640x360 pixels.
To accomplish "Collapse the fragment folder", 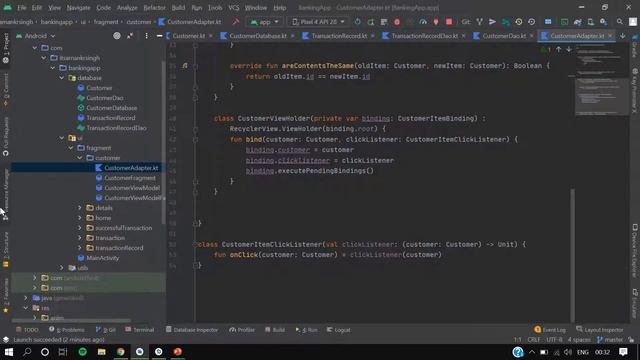I will pyautogui.click(x=71, y=148).
